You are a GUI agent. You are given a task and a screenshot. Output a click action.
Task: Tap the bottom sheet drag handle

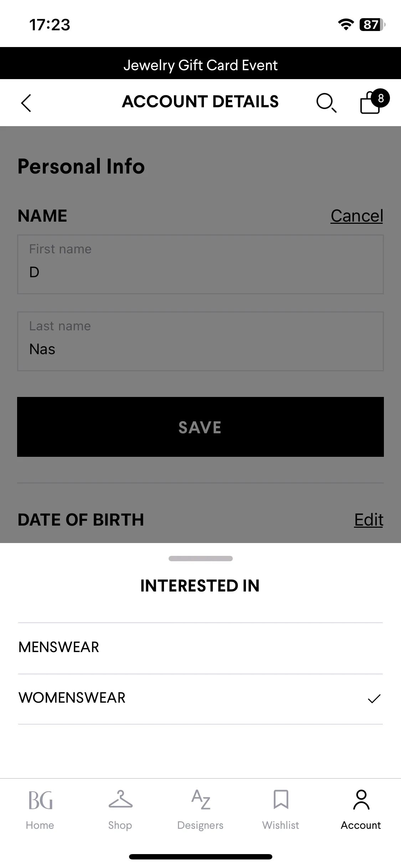[x=200, y=558]
